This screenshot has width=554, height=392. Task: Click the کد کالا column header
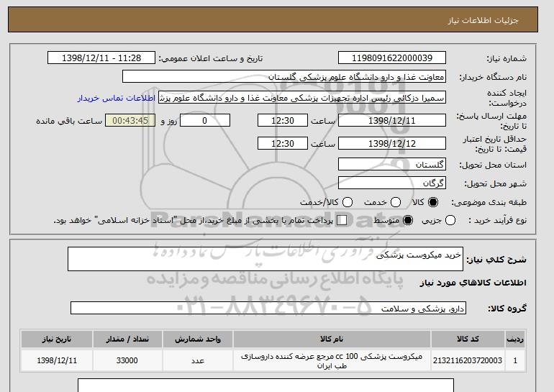pyautogui.click(x=468, y=339)
